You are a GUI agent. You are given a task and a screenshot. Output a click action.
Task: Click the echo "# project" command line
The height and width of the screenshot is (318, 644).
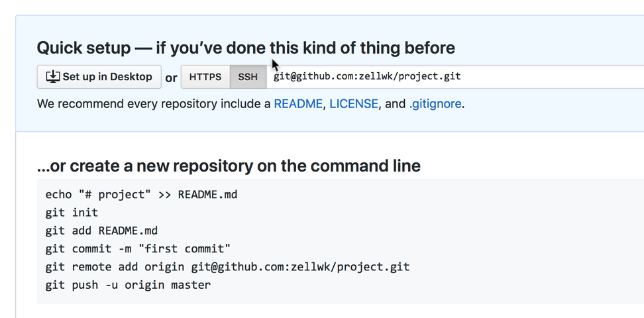tap(141, 195)
